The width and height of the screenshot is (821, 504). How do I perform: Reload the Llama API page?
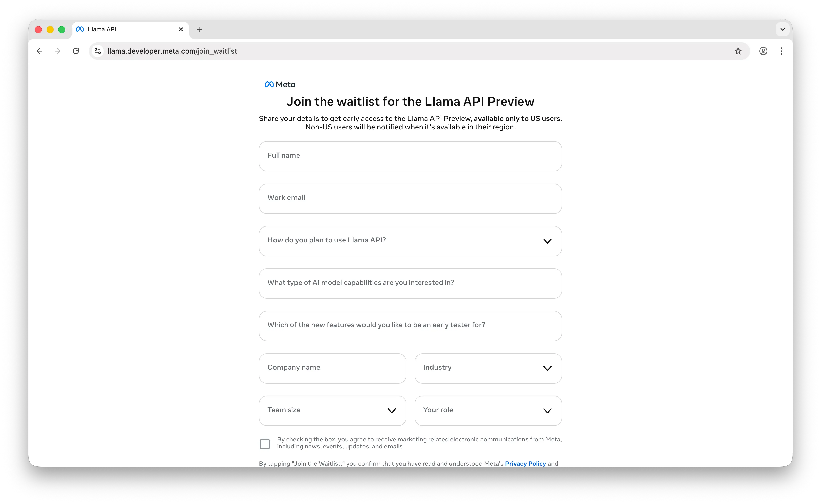pos(76,51)
